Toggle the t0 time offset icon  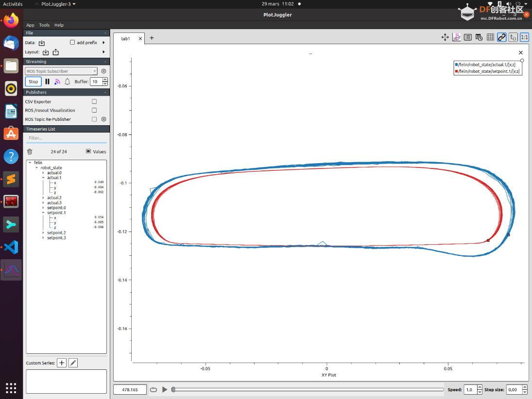coord(513,37)
